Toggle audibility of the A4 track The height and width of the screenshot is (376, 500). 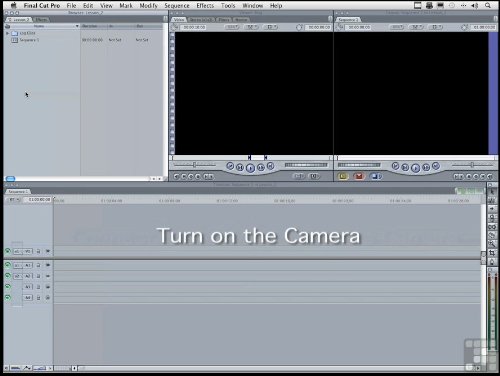point(8,297)
